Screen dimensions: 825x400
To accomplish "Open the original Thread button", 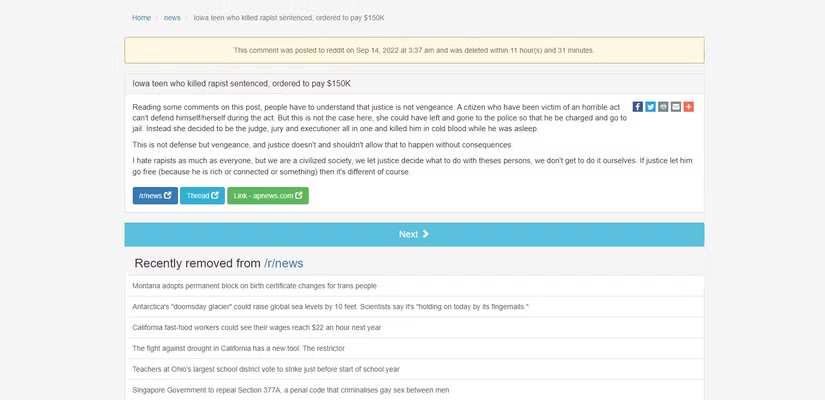I will (x=202, y=196).
